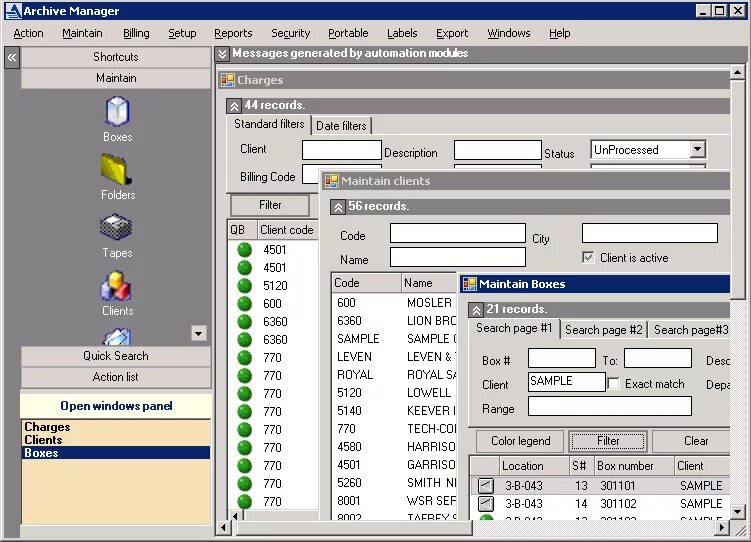
Task: Expand the Messages generated by automation modules bar
Action: coord(222,54)
